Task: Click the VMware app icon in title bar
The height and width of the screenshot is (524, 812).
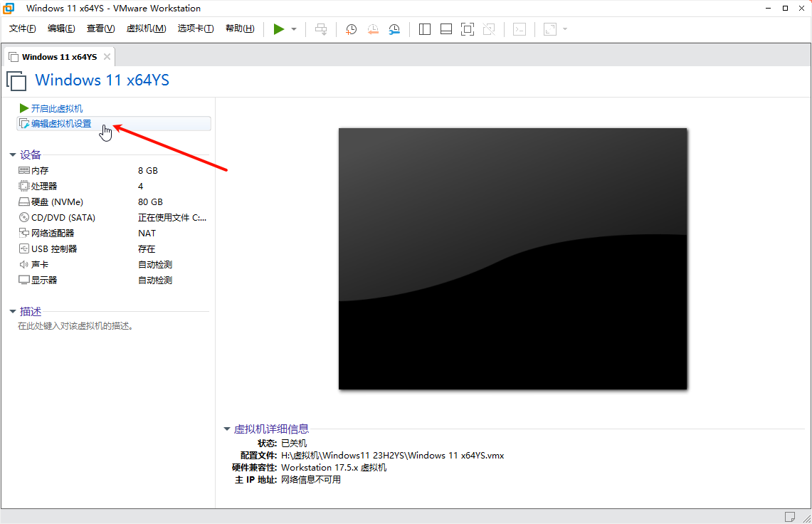Action: point(9,9)
